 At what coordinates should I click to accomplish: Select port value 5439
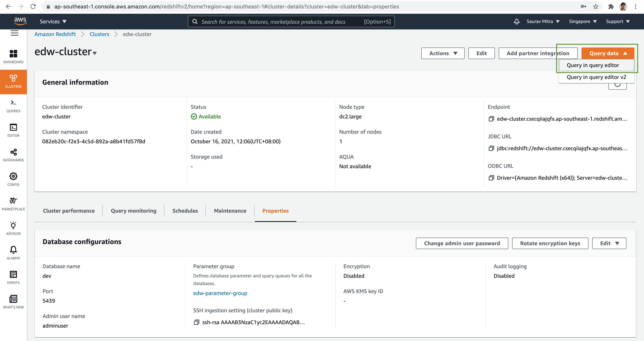49,301
